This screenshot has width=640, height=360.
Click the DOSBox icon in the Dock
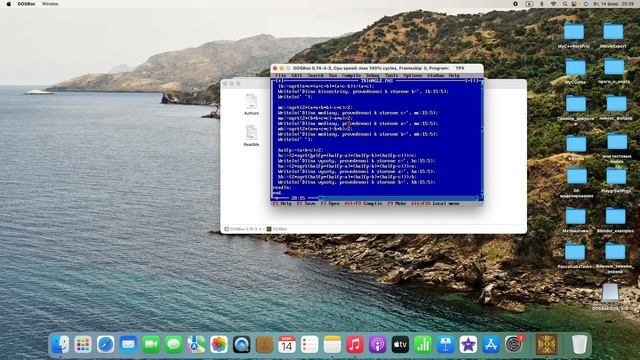pos(547,344)
